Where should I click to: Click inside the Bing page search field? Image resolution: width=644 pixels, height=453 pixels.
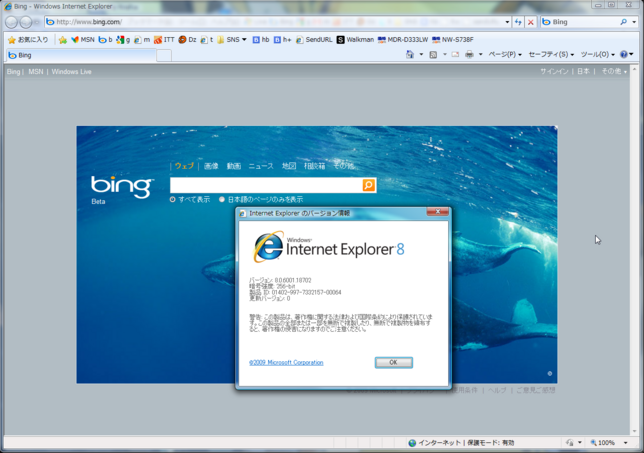click(x=266, y=185)
